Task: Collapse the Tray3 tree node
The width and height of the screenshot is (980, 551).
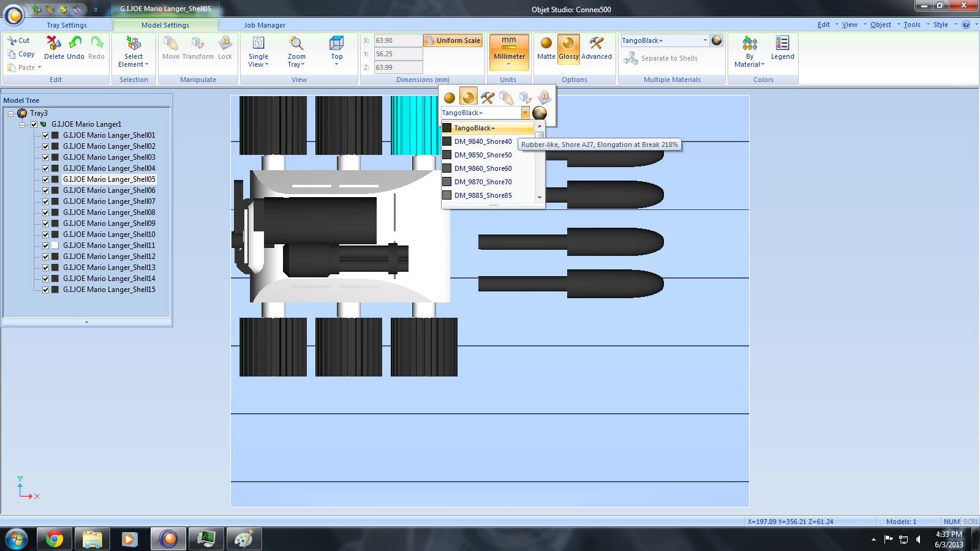Action: 10,113
